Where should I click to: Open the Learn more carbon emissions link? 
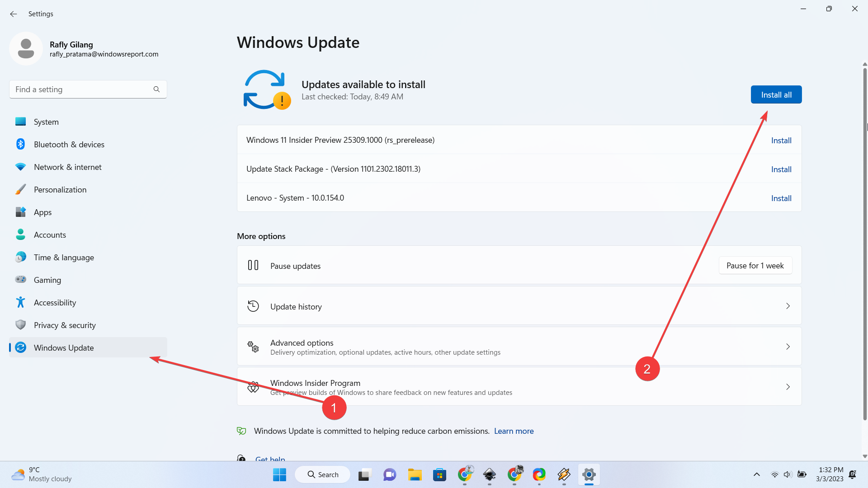514,431
